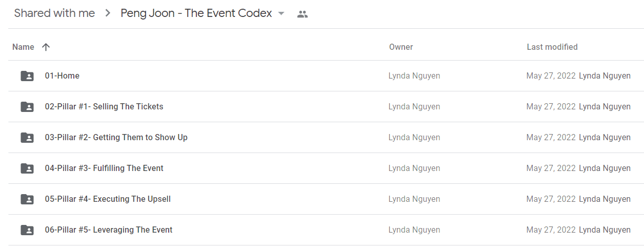Select 06-Pillar #5- Leveraging The Event
The height and width of the screenshot is (247, 644).
coord(109,230)
